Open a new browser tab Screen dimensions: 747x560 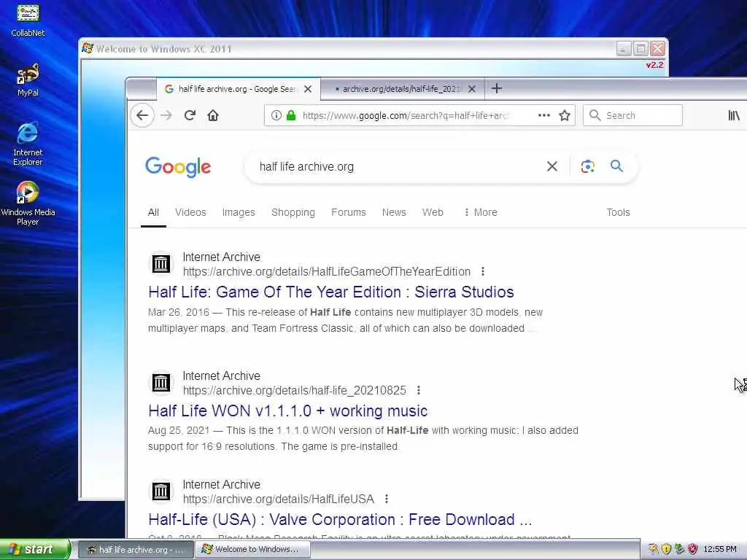[x=496, y=88]
